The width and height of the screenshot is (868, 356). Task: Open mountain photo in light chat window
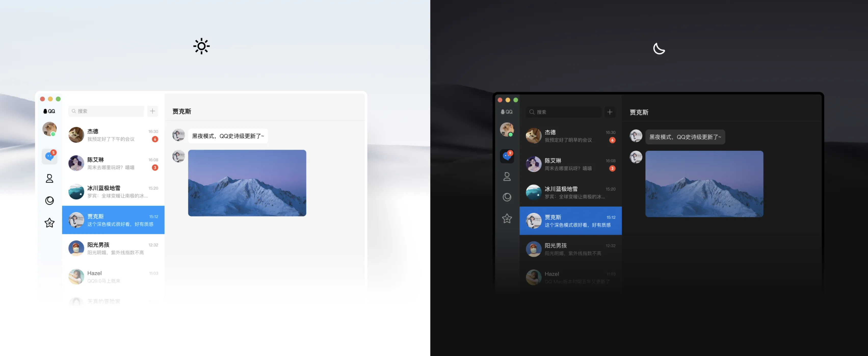pyautogui.click(x=247, y=183)
